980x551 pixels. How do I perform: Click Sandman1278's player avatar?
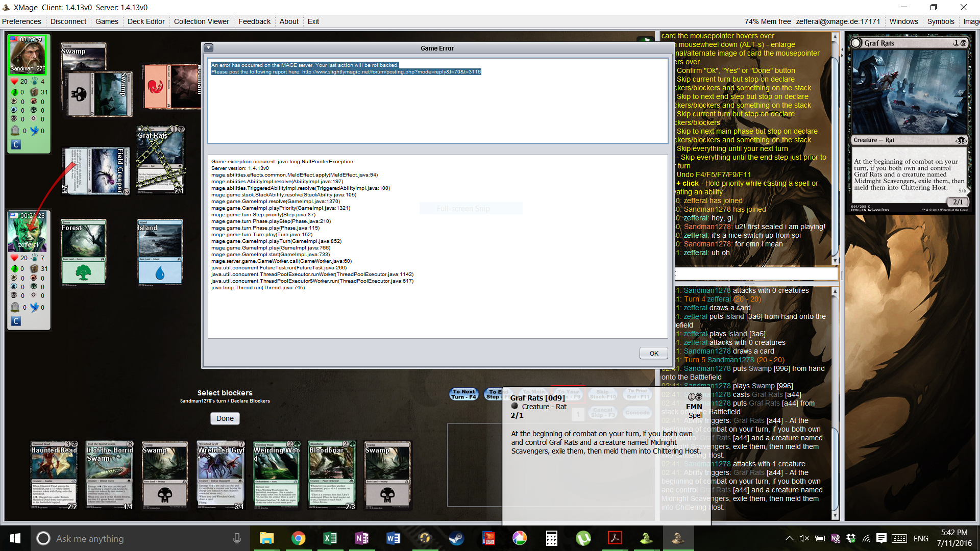29,55
